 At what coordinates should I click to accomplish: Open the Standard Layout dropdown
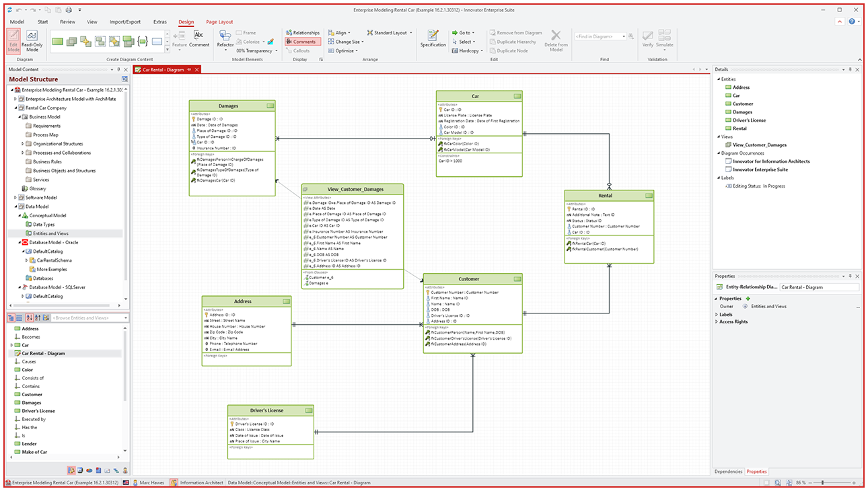coord(389,32)
